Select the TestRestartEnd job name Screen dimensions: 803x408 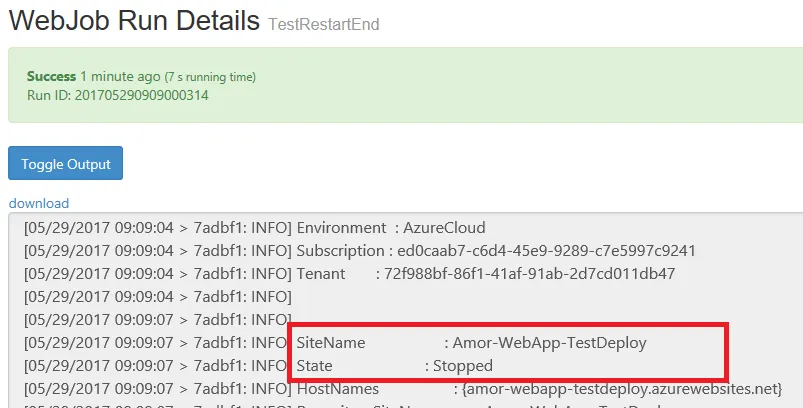pos(323,24)
